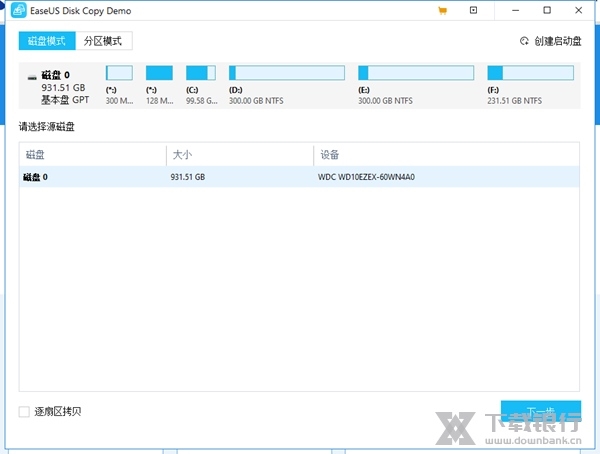Select the E: 300.00 GB NTFS partition
The width and height of the screenshot is (600, 454).
point(415,73)
